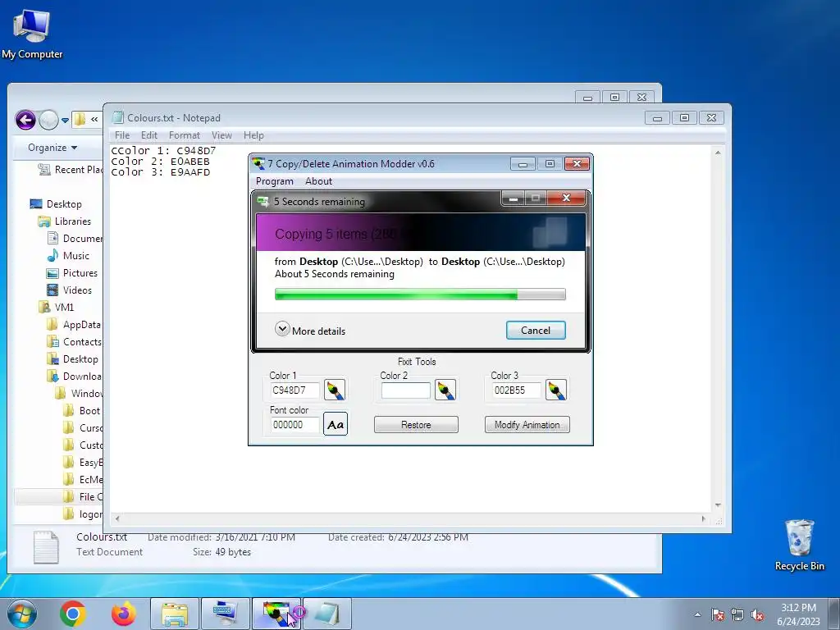The image size is (840, 630).
Task: Select Boot folder in tree
Action: point(82,410)
